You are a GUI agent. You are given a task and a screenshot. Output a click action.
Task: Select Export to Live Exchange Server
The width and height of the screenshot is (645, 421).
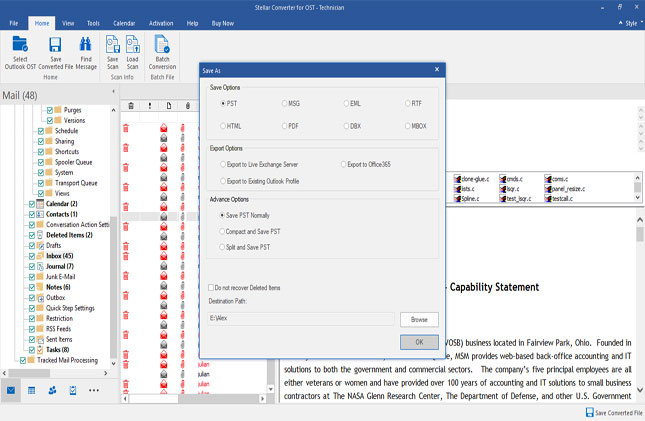pyautogui.click(x=259, y=164)
